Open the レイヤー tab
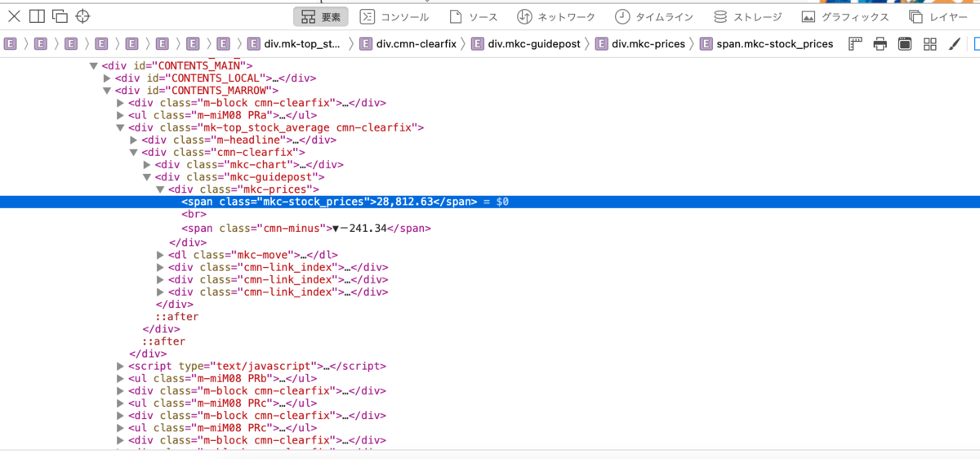The width and height of the screenshot is (980, 459). tap(940, 16)
